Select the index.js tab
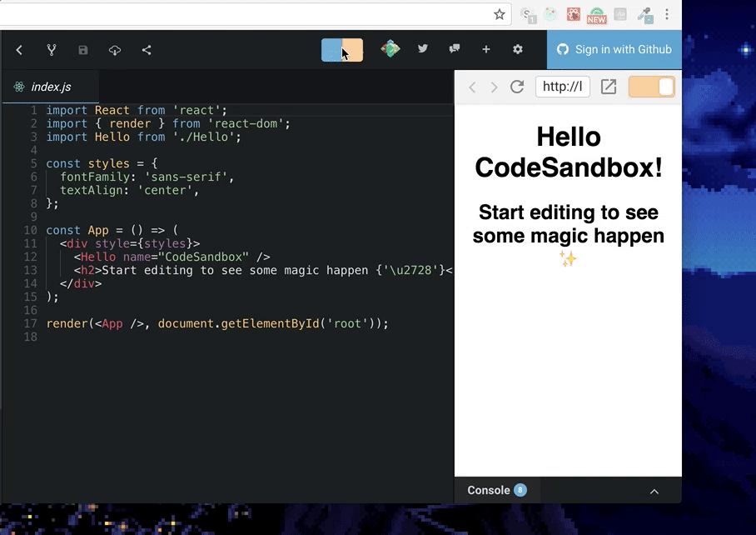 click(51, 87)
